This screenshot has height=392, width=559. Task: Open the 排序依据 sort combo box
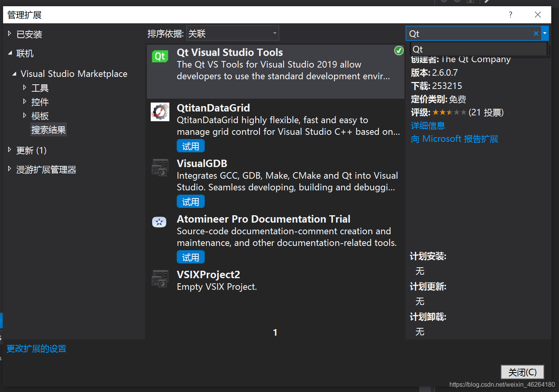point(232,33)
